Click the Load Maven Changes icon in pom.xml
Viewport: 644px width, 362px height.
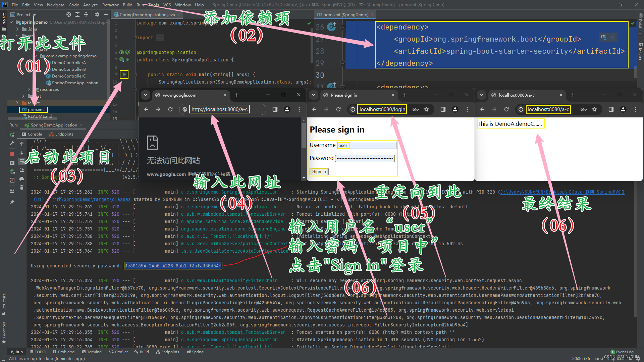pyautogui.click(x=604, y=37)
